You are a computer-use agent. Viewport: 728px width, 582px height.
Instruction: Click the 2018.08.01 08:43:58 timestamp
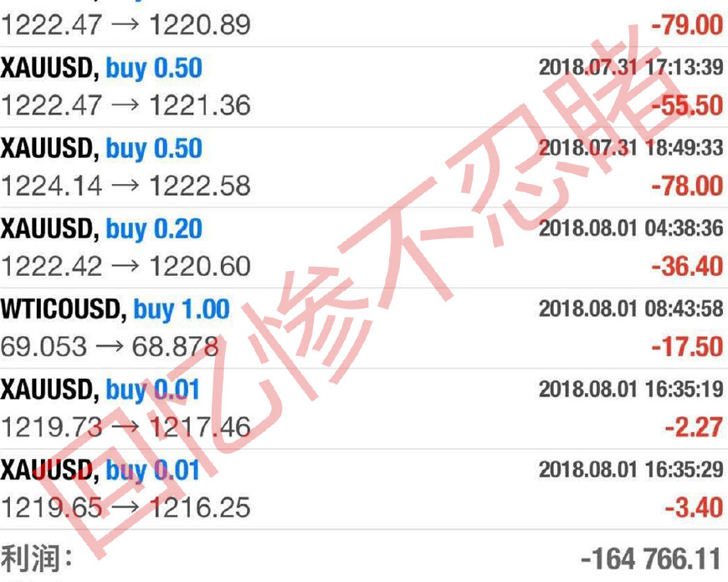click(x=631, y=309)
